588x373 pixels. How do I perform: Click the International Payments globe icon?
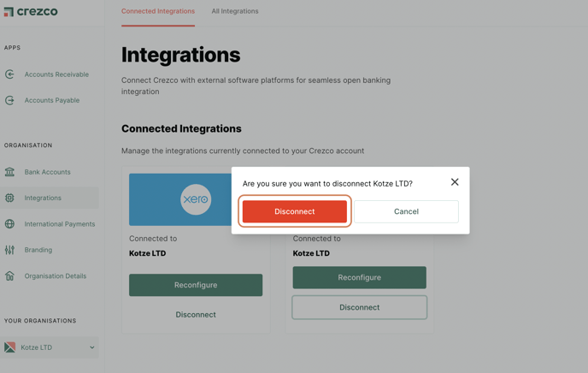point(9,224)
